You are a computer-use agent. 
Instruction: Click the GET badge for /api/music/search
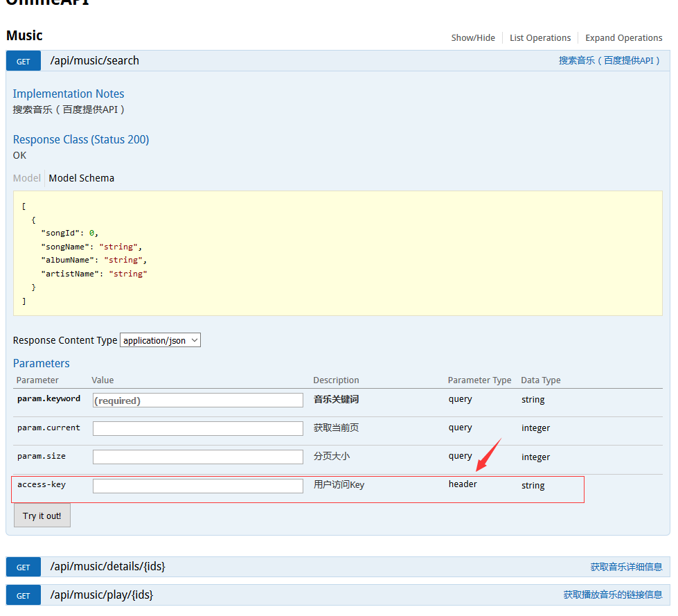click(23, 60)
